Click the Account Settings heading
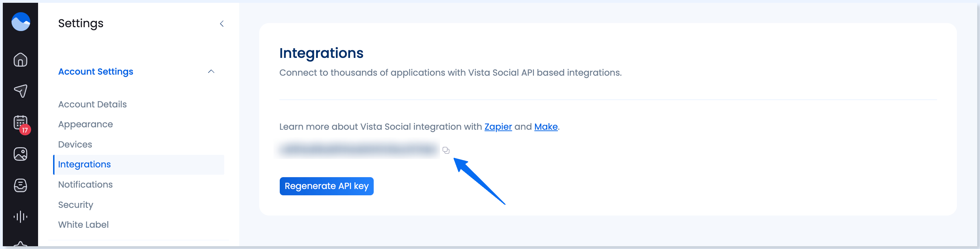980x249 pixels. [x=95, y=71]
